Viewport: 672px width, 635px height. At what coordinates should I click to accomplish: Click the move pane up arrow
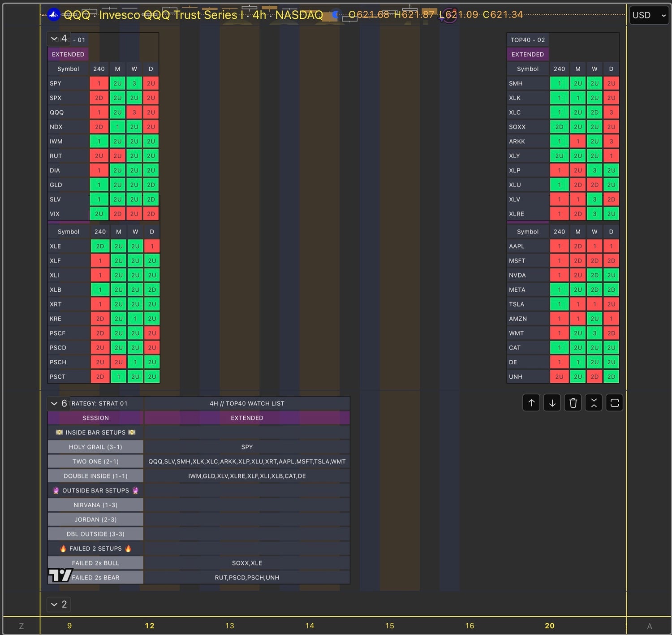(x=531, y=403)
